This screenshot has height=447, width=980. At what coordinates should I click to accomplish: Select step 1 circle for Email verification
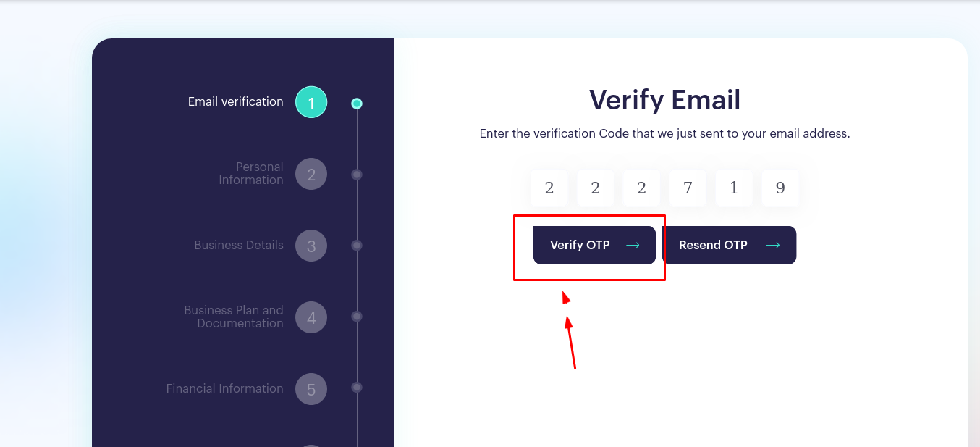coord(311,103)
